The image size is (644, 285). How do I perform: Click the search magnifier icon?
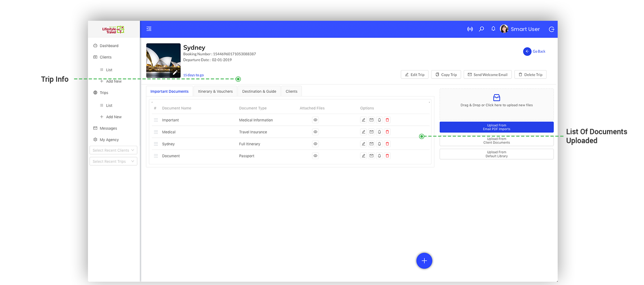coord(482,29)
